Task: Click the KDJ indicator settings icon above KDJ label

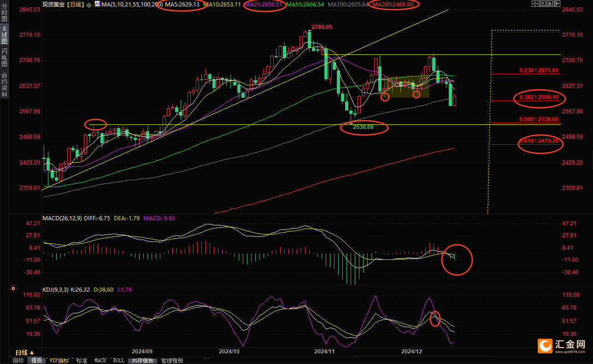Action: [x=13, y=289]
